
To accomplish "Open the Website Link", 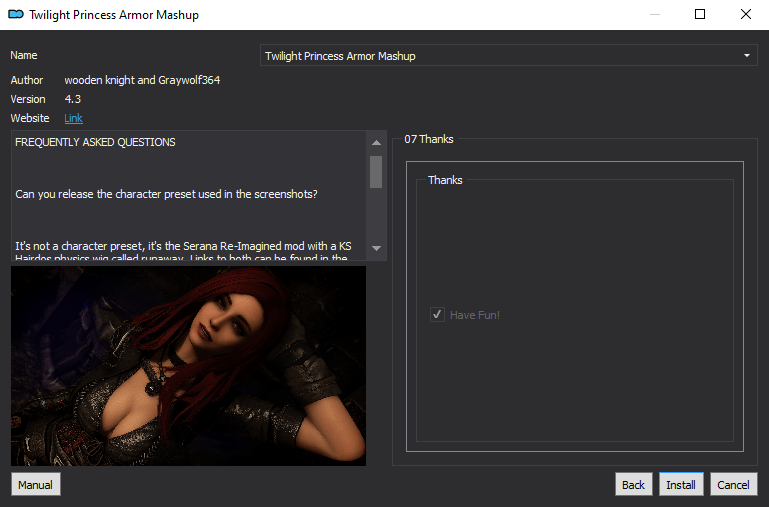I will coord(73,118).
